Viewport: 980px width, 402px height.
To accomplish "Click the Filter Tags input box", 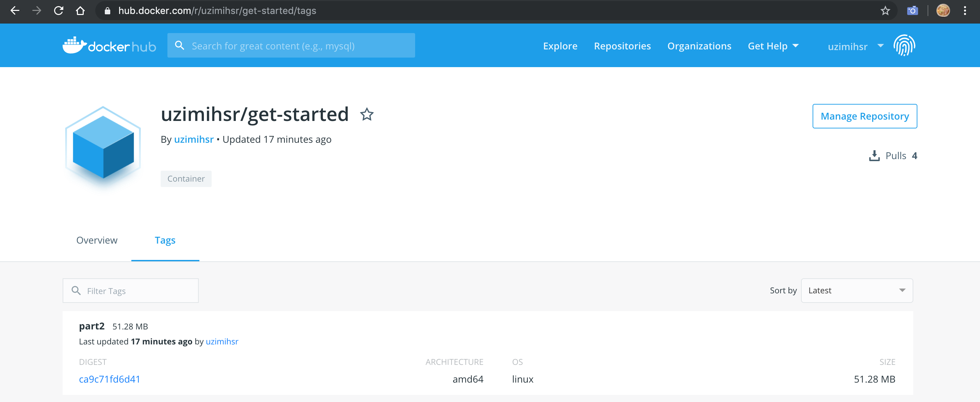I will tap(130, 291).
